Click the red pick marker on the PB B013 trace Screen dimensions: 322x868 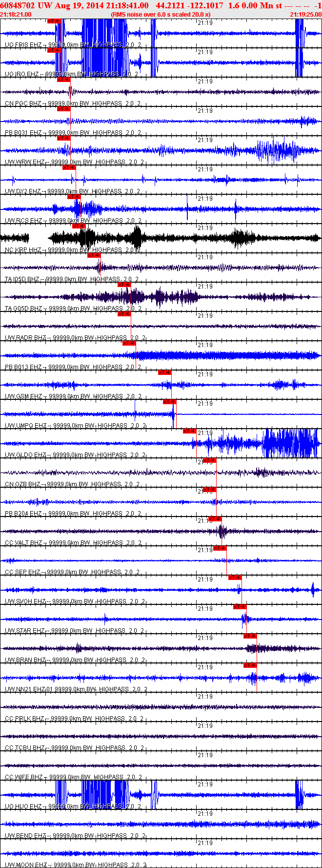click(129, 343)
